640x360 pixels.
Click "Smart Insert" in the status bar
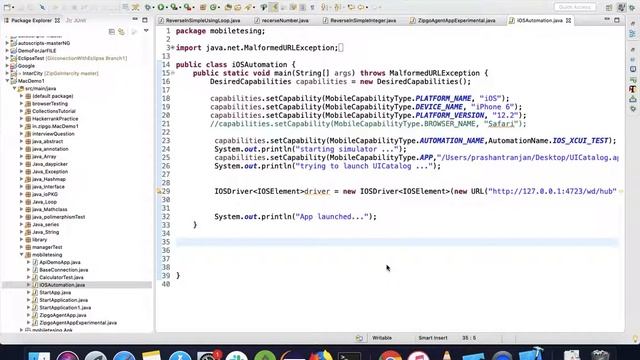point(433,338)
